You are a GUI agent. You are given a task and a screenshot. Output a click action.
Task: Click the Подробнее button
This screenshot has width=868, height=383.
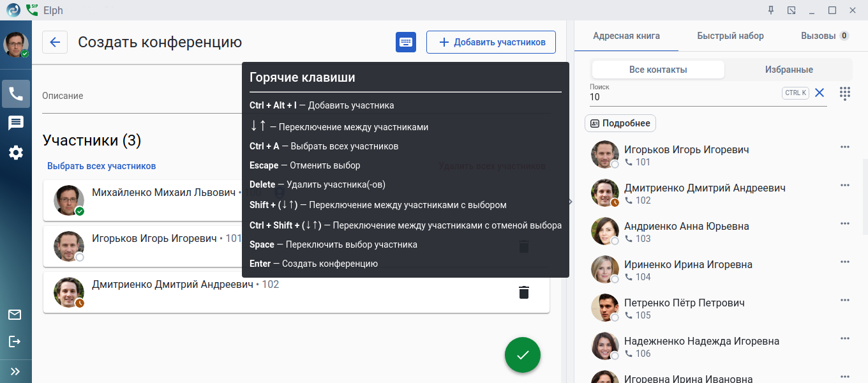(620, 123)
